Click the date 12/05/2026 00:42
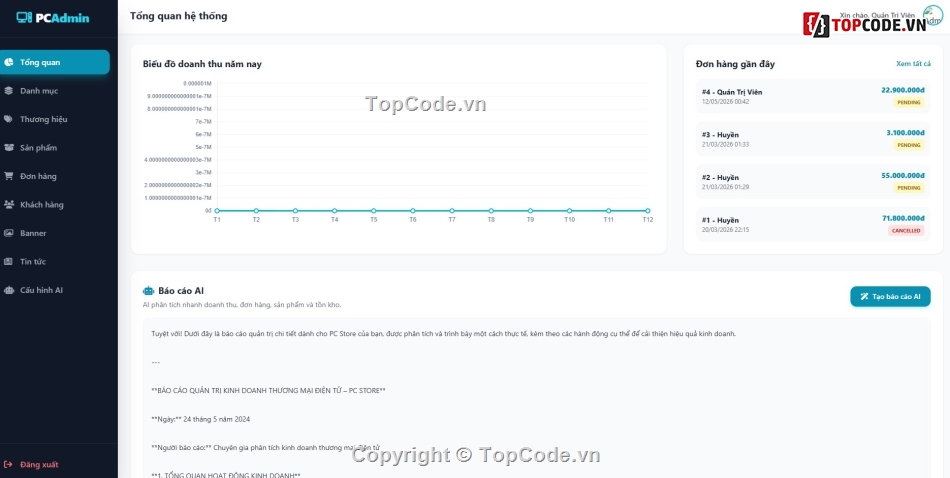 (x=725, y=102)
